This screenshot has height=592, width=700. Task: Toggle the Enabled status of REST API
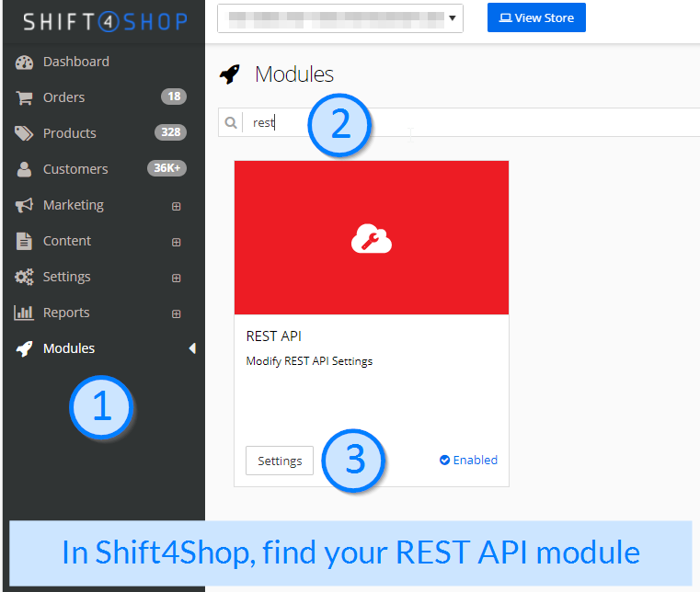pos(468,460)
